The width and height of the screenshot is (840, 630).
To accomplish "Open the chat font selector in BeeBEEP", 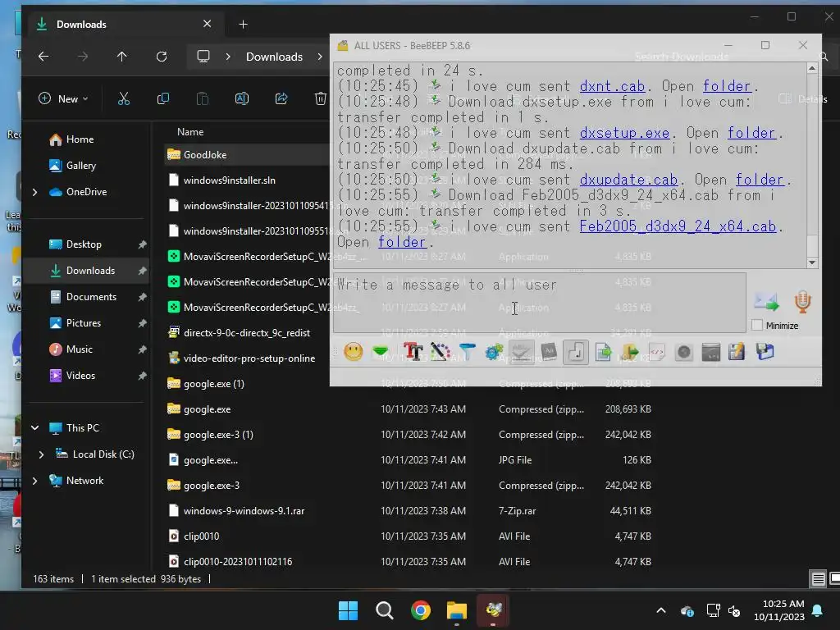I will (413, 352).
